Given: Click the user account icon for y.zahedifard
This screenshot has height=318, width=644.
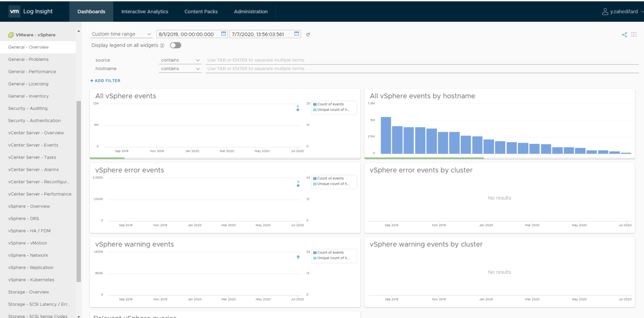Looking at the screenshot, I should (x=605, y=11).
